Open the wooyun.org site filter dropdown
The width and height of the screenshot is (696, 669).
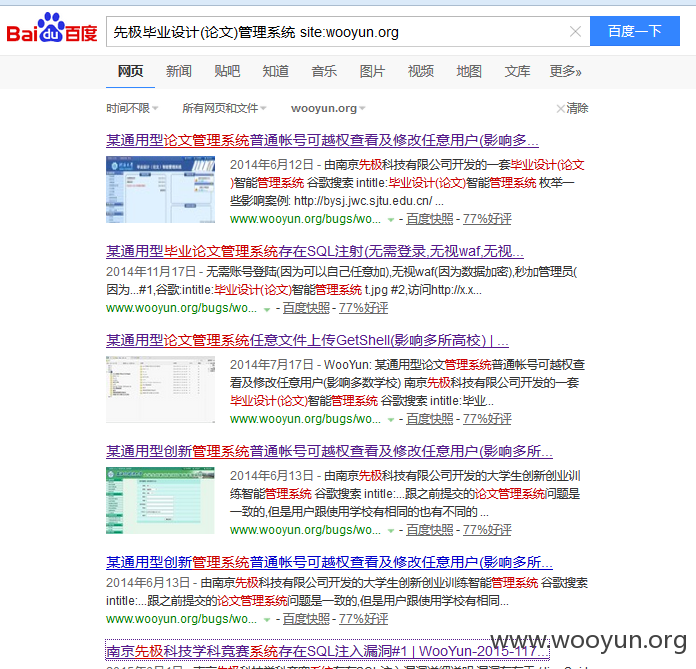coord(328,108)
